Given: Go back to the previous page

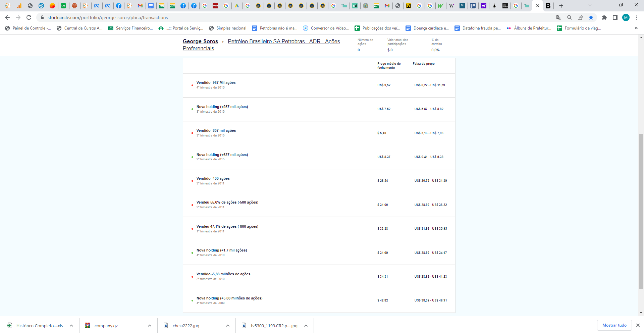Looking at the screenshot, I should [x=7, y=17].
